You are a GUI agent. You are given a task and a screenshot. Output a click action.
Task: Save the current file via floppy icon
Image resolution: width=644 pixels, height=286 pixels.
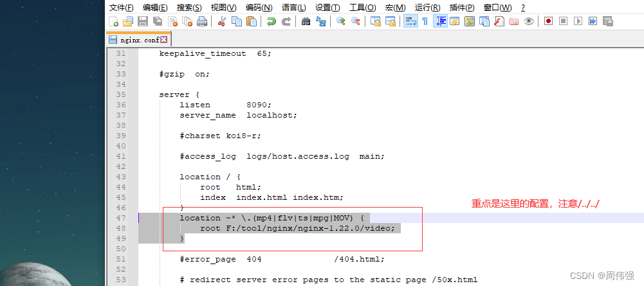(x=143, y=21)
